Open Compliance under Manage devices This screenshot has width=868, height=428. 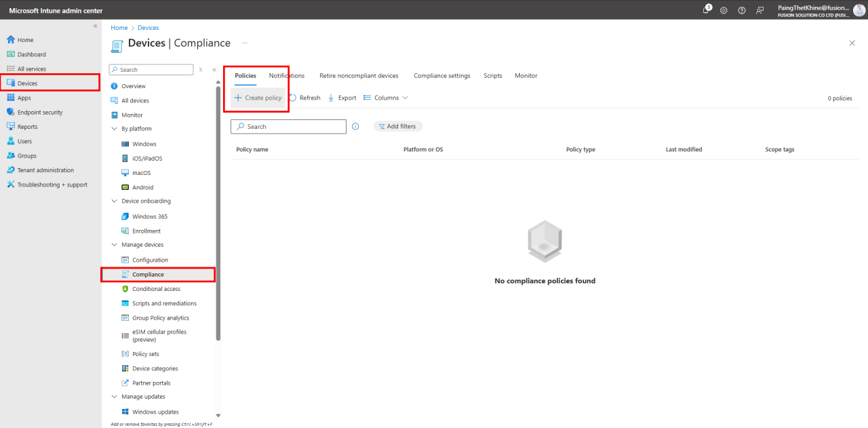coord(158,274)
